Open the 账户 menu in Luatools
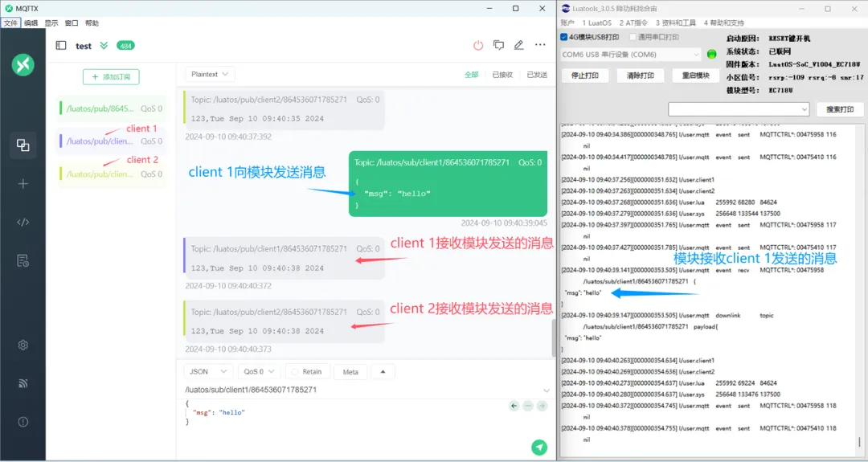This screenshot has width=868, height=462. [x=567, y=22]
